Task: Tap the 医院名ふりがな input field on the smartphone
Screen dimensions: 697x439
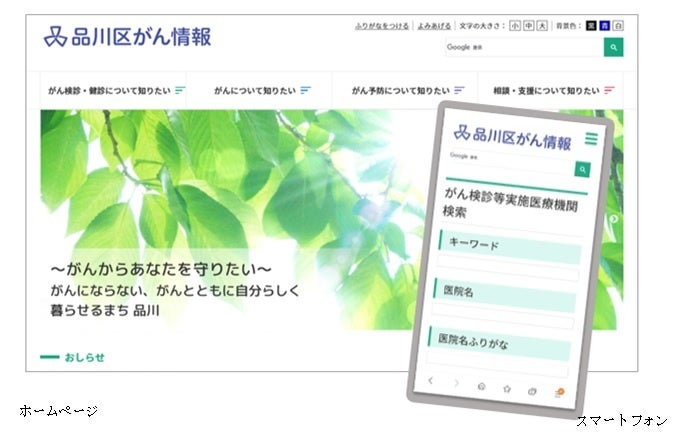Action: click(497, 364)
